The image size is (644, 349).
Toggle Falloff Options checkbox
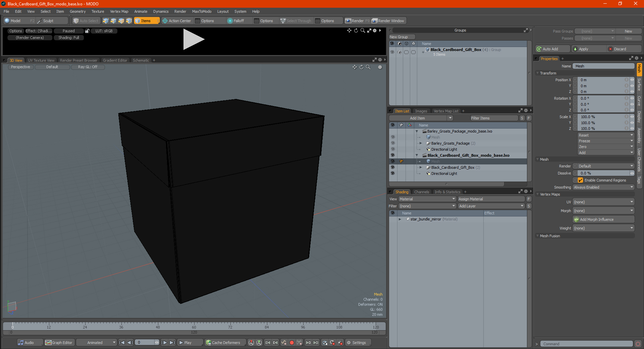tap(257, 21)
